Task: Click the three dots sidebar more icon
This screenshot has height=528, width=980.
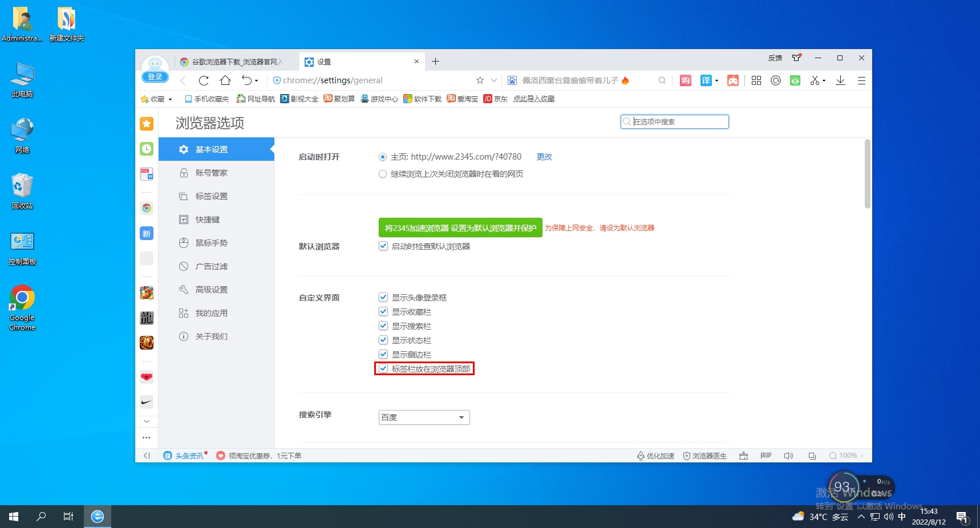Action: pos(147,437)
